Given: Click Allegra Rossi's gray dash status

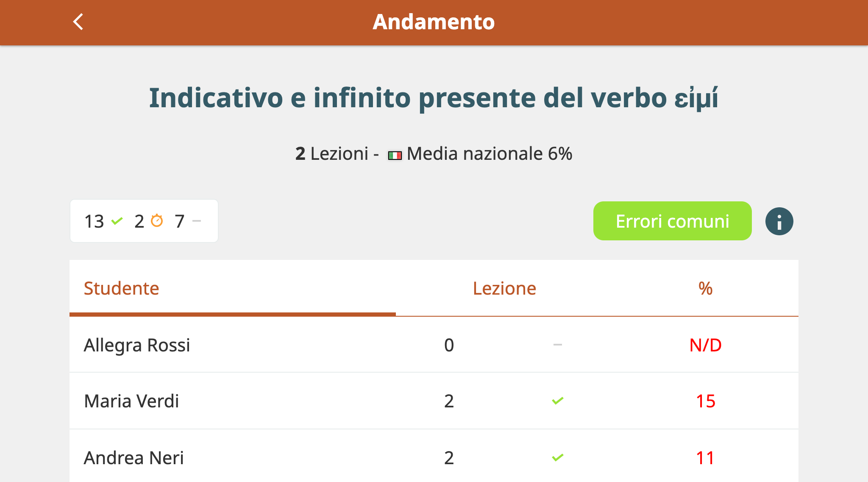Looking at the screenshot, I should pyautogui.click(x=558, y=345).
